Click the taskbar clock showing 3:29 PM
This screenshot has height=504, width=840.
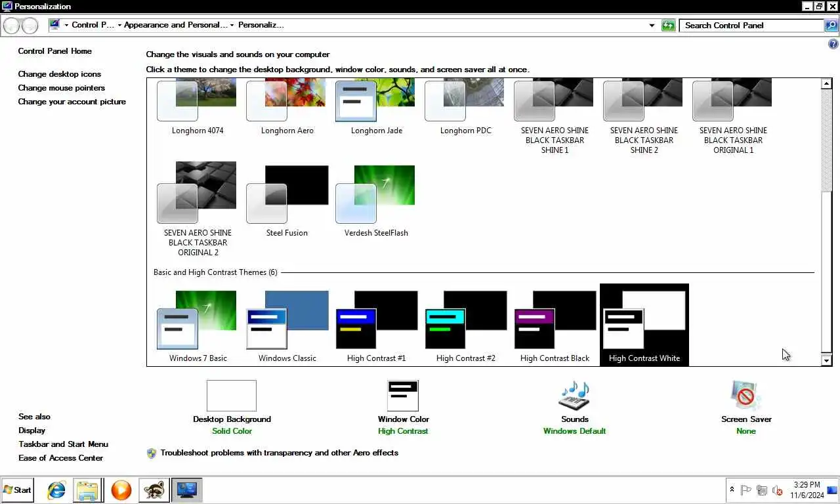(806, 490)
